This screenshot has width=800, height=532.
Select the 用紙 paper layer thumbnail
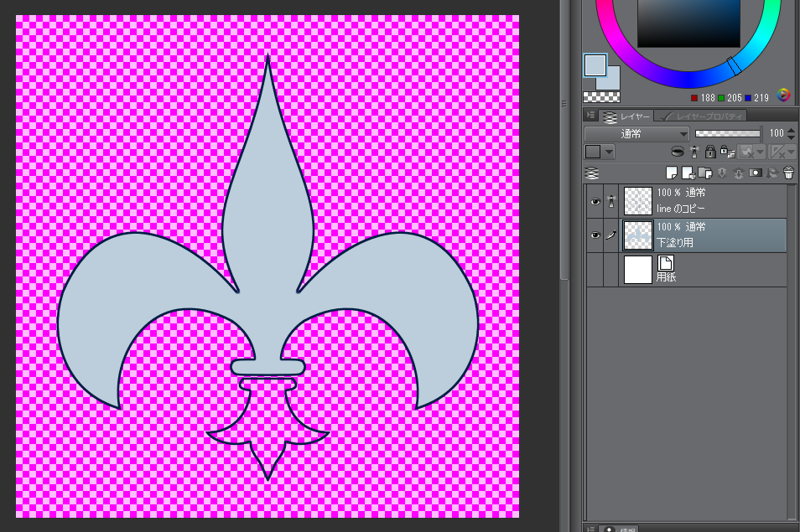(x=638, y=270)
